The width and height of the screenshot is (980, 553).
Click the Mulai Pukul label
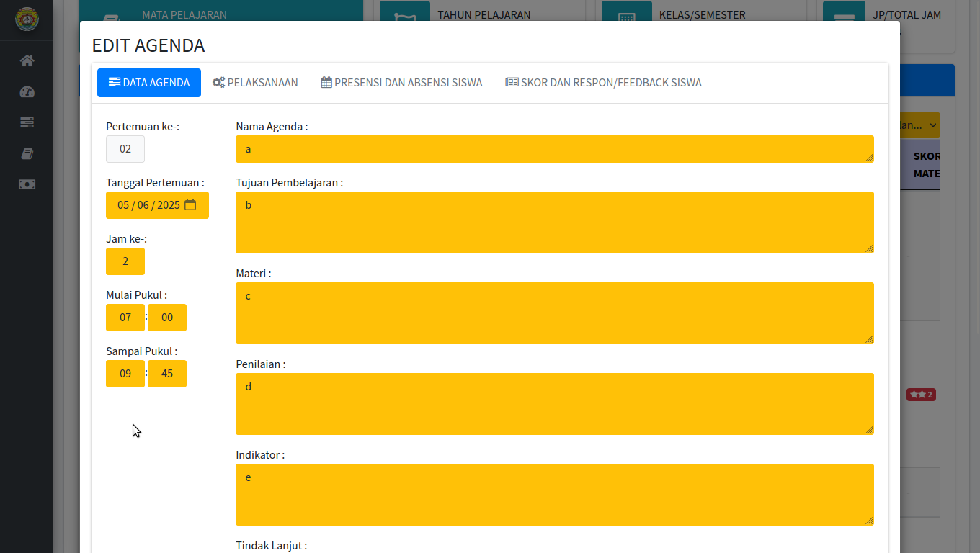point(136,295)
